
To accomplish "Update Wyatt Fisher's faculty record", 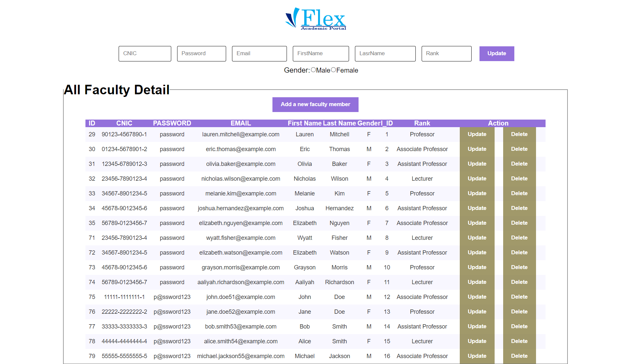I will tap(477, 238).
